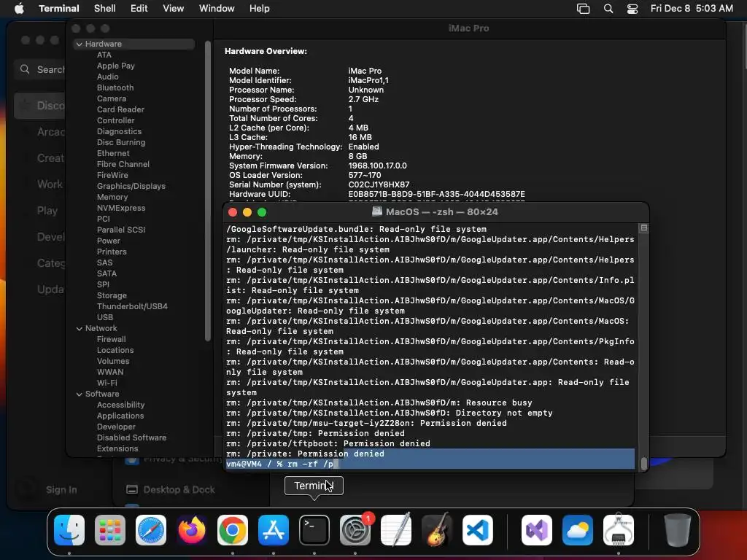747x560 pixels.
Task: Open the View menu
Action: click(x=174, y=9)
